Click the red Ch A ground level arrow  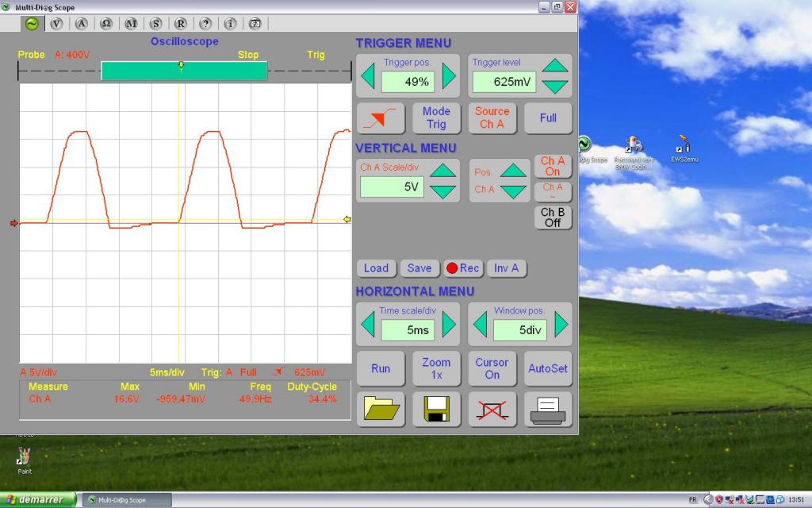[14, 223]
